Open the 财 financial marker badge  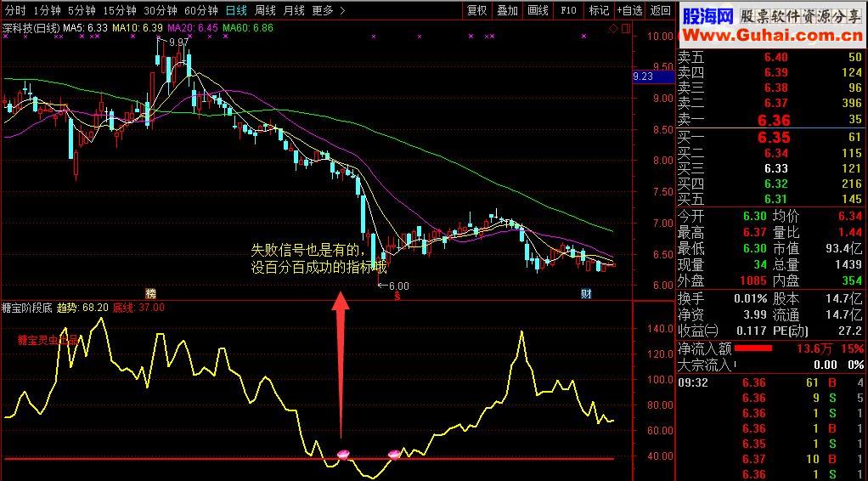(x=586, y=294)
